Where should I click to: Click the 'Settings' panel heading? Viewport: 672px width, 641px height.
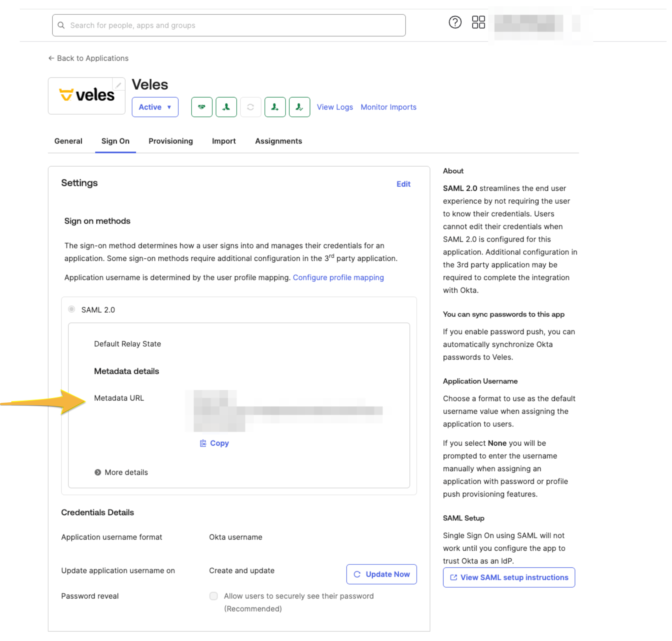click(79, 183)
